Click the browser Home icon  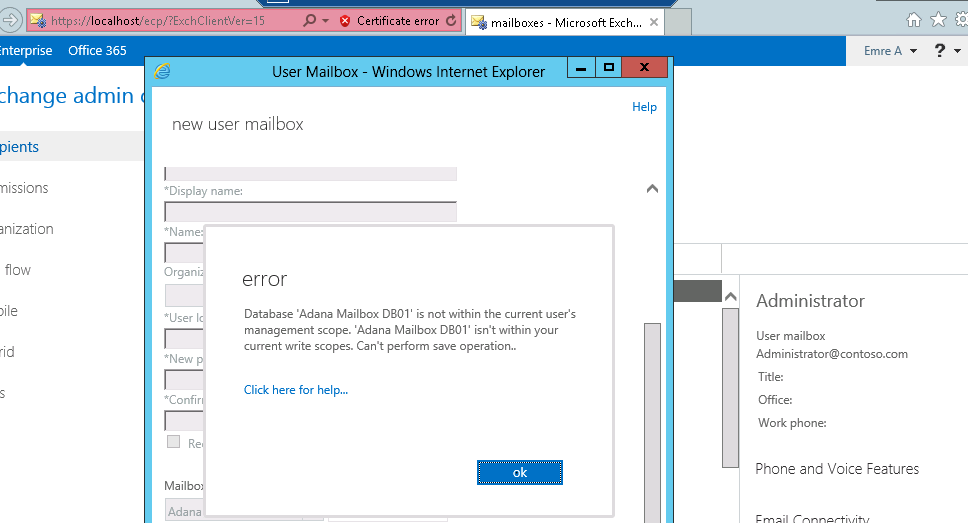[x=914, y=20]
